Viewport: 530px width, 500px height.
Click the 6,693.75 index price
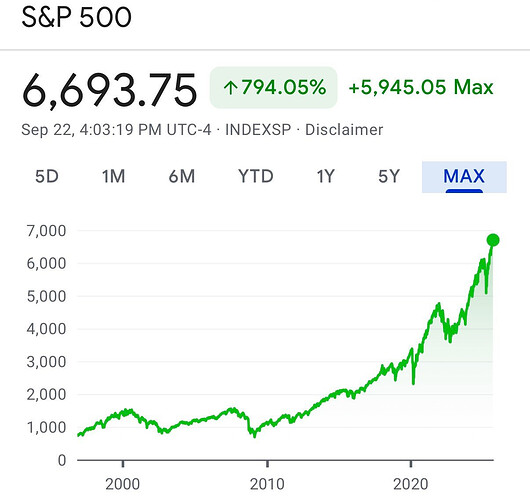(109, 91)
